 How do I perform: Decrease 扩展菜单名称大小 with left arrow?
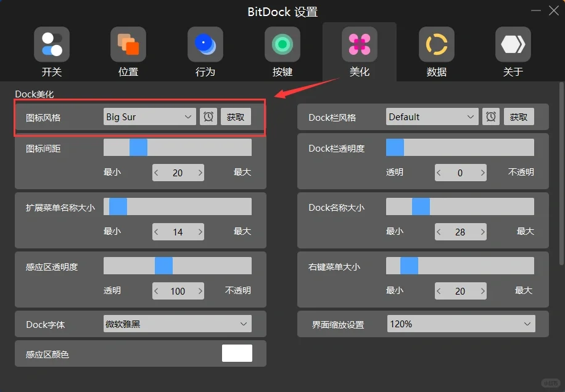point(157,232)
